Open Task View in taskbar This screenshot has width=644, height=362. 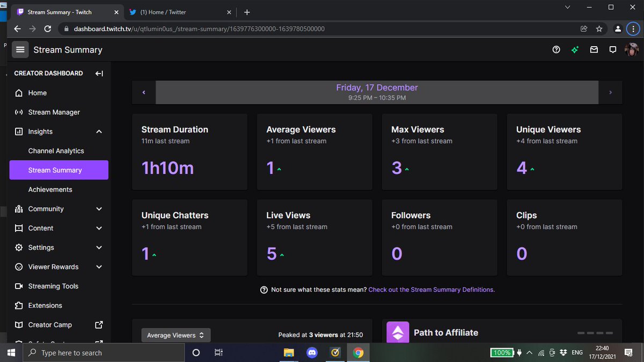point(218,353)
